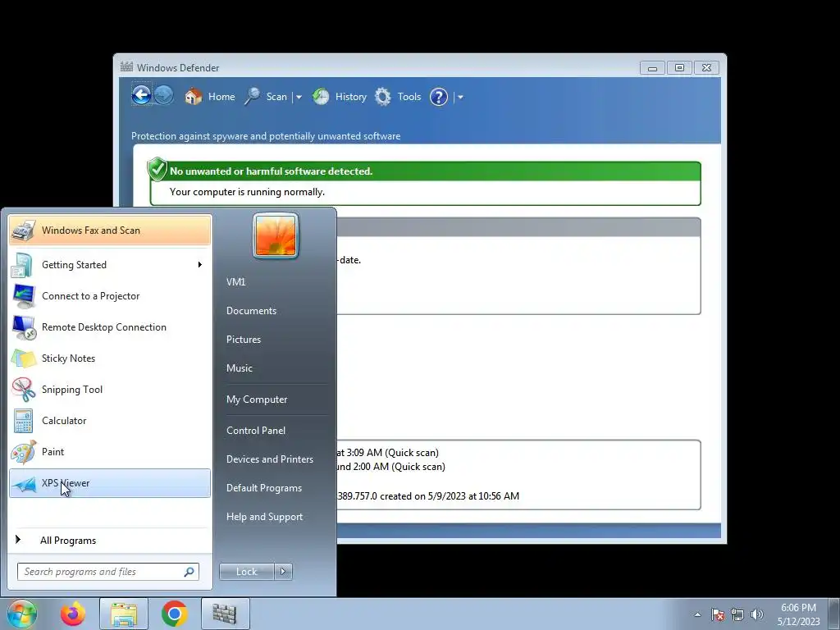
Task: Open Documents from Start menu
Action: point(251,311)
